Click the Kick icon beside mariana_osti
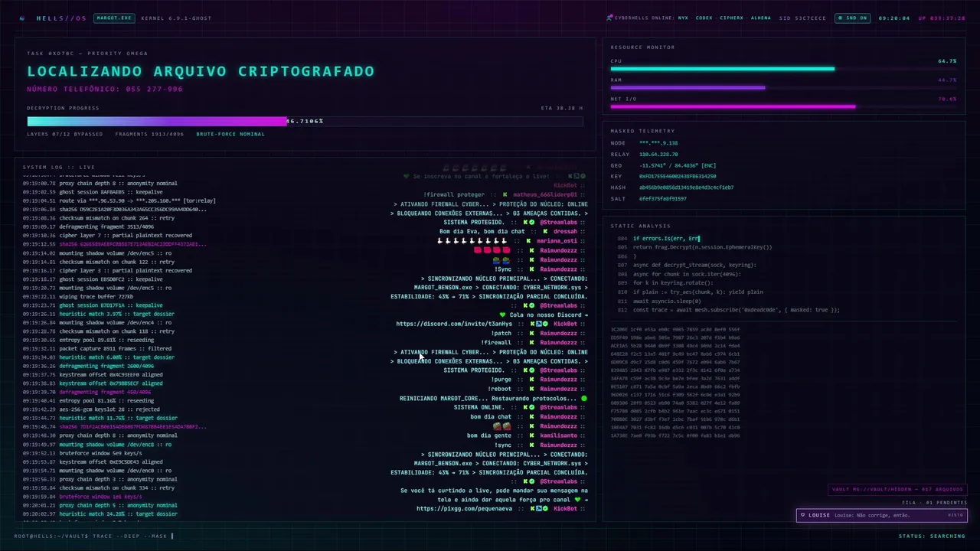980x551 pixels. tap(529, 241)
